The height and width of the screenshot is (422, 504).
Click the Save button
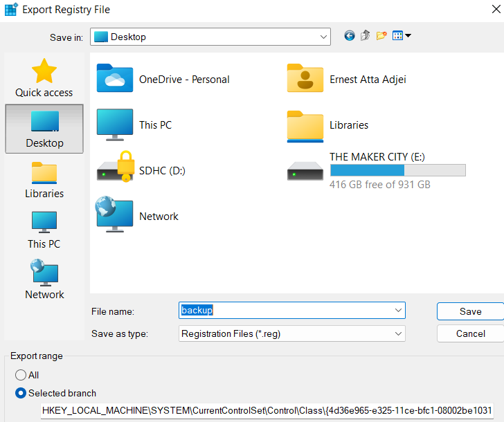pos(470,311)
